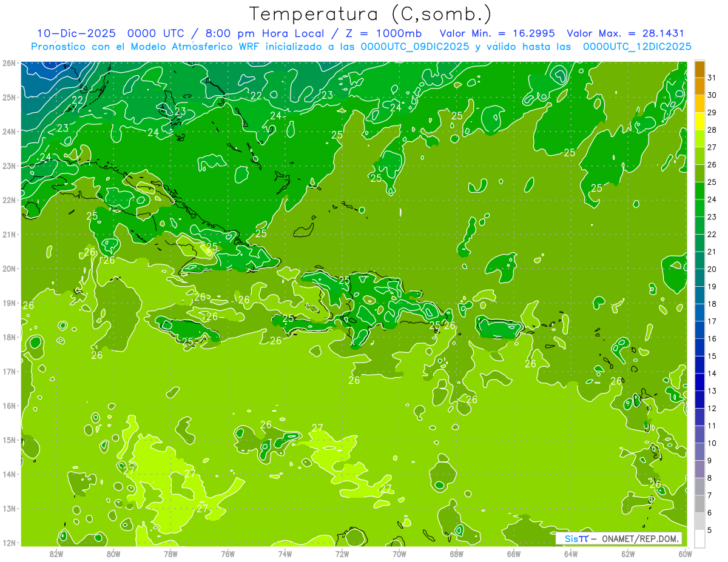Click the color scale value 30
The image size is (728, 562).
(712, 95)
